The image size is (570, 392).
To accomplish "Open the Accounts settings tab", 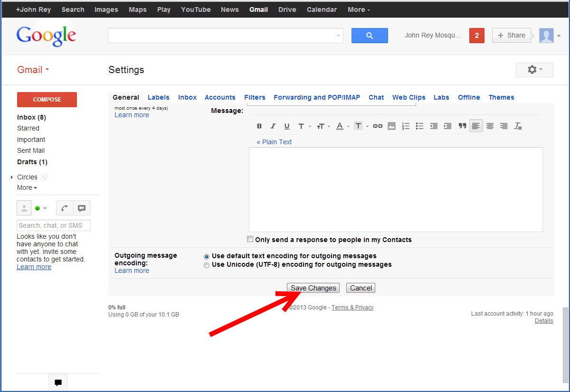I will point(220,97).
